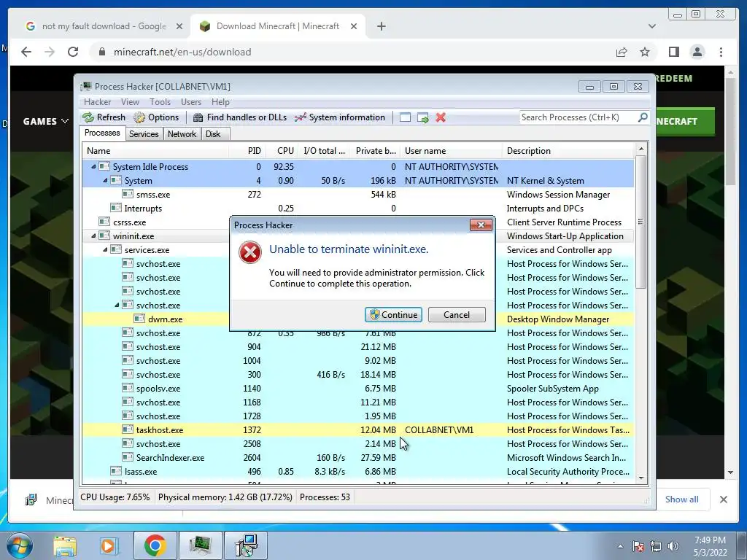Click Continue in the error dialog

pos(393,315)
